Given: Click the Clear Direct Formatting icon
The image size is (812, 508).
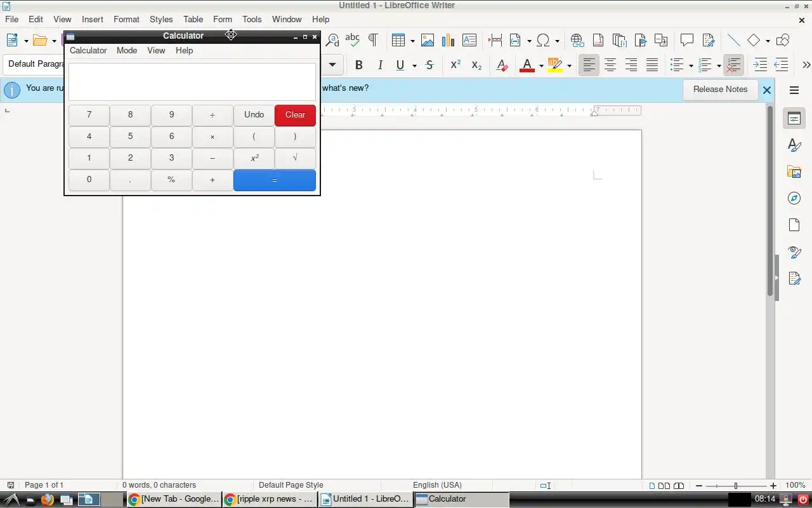Looking at the screenshot, I should (x=502, y=65).
